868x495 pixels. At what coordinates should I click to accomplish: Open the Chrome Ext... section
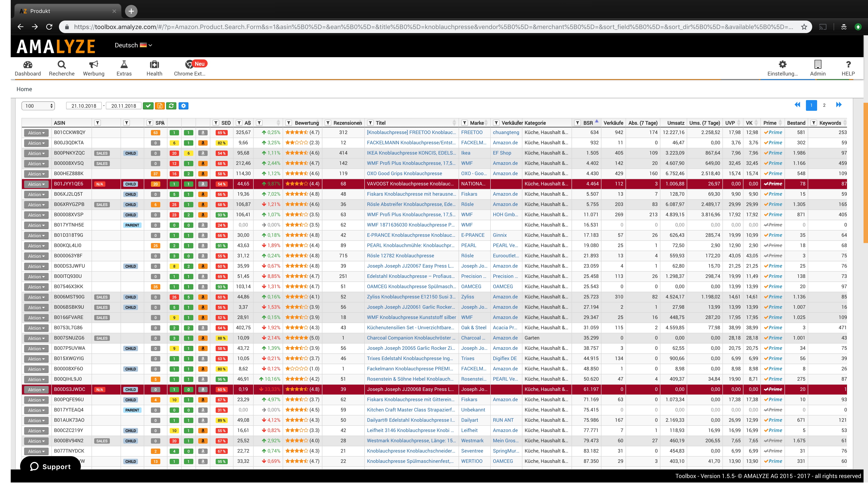(x=190, y=68)
